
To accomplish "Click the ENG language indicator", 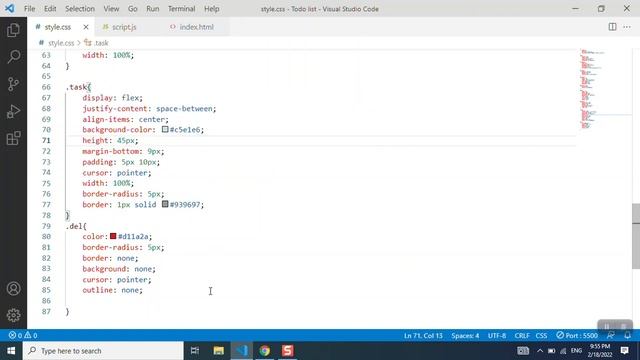I will tap(576, 351).
